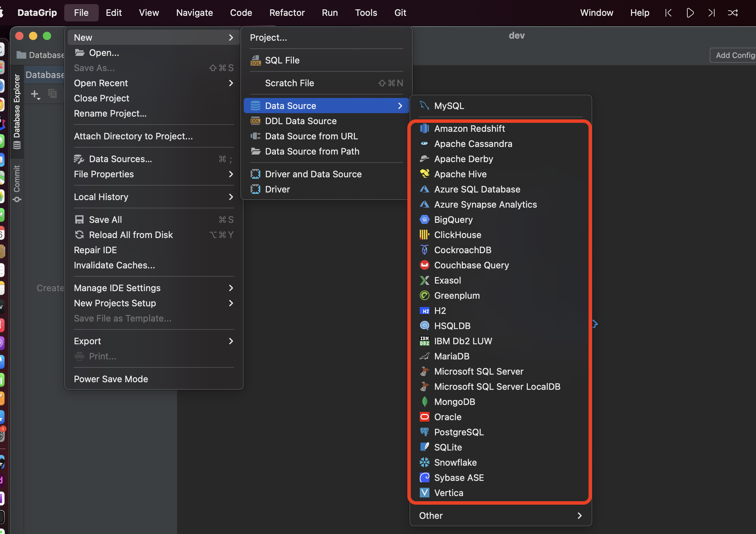The height and width of the screenshot is (534, 756).
Task: Create a new SQL File
Action: pos(326,60)
